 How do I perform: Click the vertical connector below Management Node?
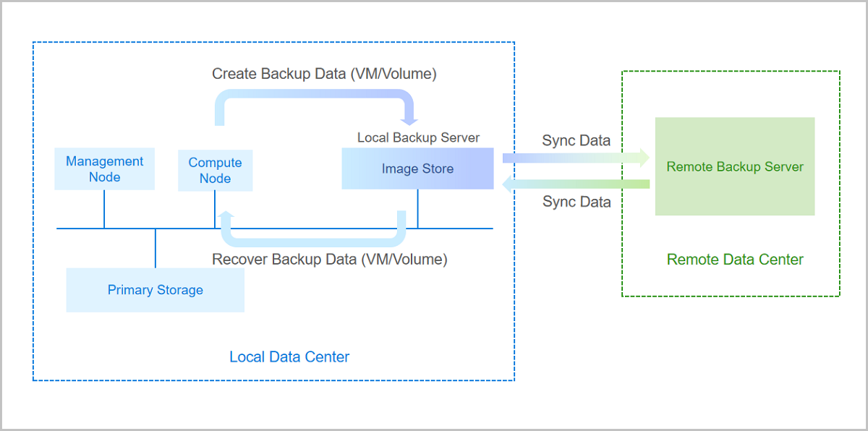point(104,209)
